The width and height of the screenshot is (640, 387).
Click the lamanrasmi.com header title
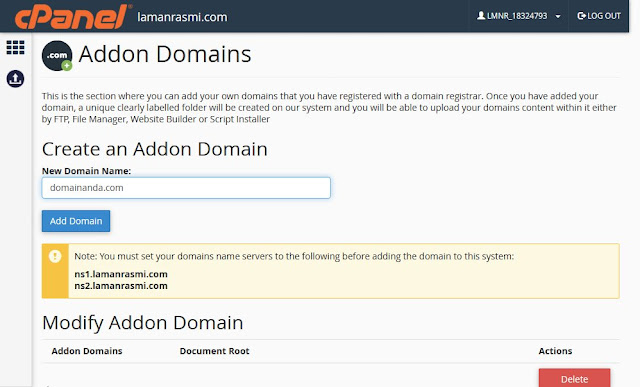pyautogui.click(x=182, y=17)
